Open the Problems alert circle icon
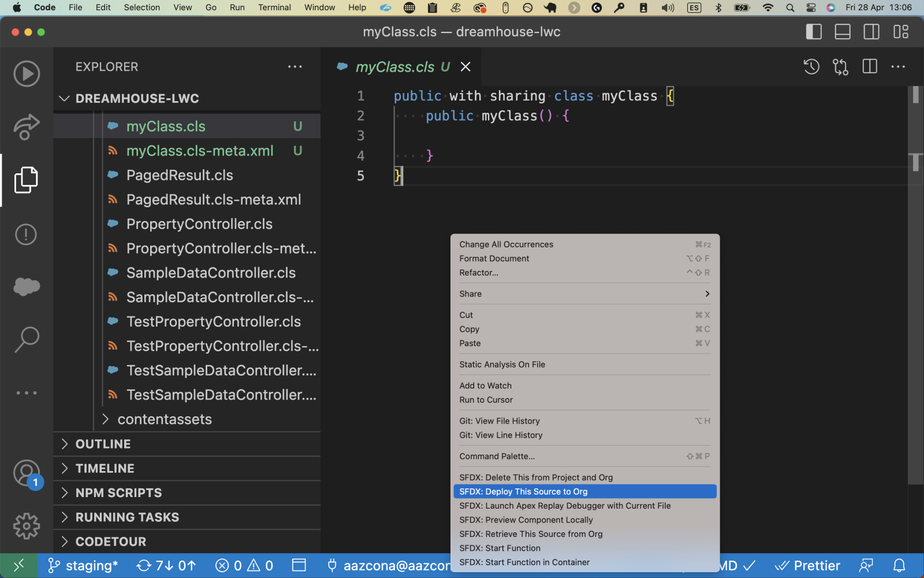The image size is (924, 578). [x=26, y=234]
